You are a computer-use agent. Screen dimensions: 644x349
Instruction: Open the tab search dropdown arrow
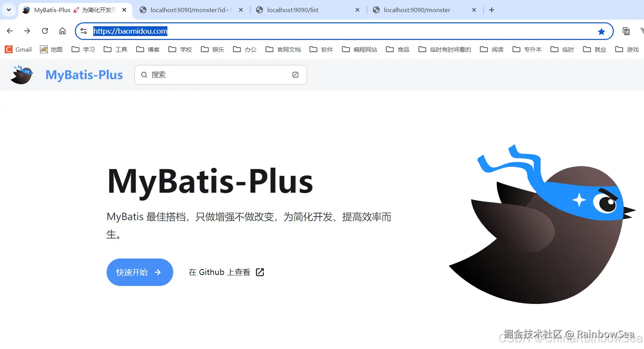click(9, 10)
